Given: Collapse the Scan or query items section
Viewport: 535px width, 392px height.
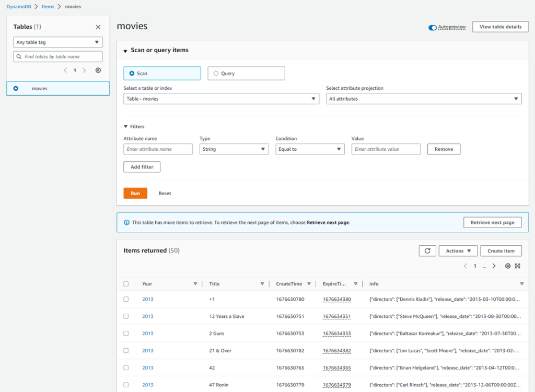Looking at the screenshot, I should 125,51.
